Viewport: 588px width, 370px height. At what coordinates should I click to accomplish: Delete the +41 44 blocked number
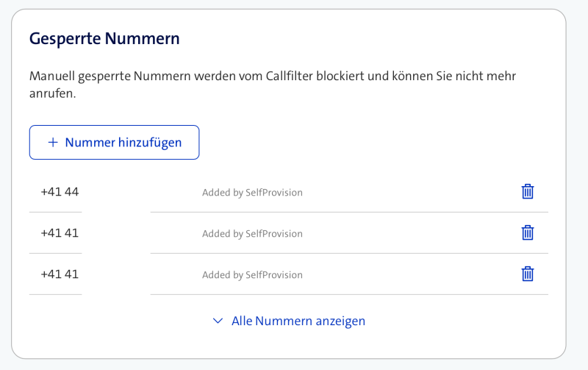pyautogui.click(x=527, y=192)
